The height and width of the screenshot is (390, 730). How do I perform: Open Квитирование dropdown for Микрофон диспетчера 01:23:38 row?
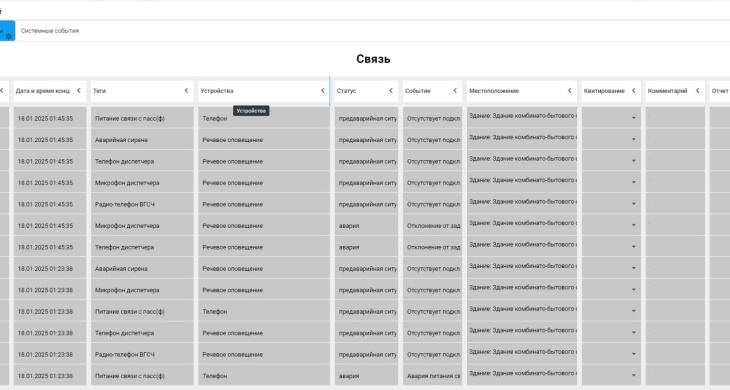(x=634, y=290)
